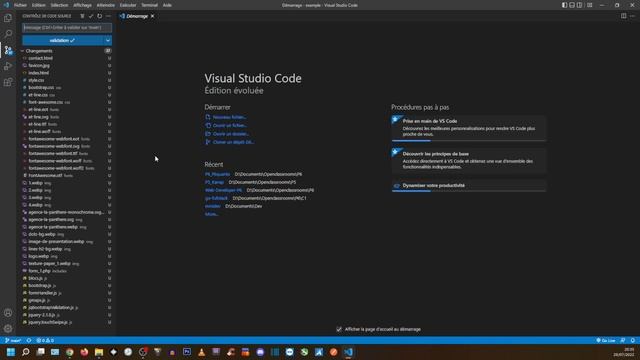Open the Windows Start menu
The image size is (640, 360).
(11, 352)
